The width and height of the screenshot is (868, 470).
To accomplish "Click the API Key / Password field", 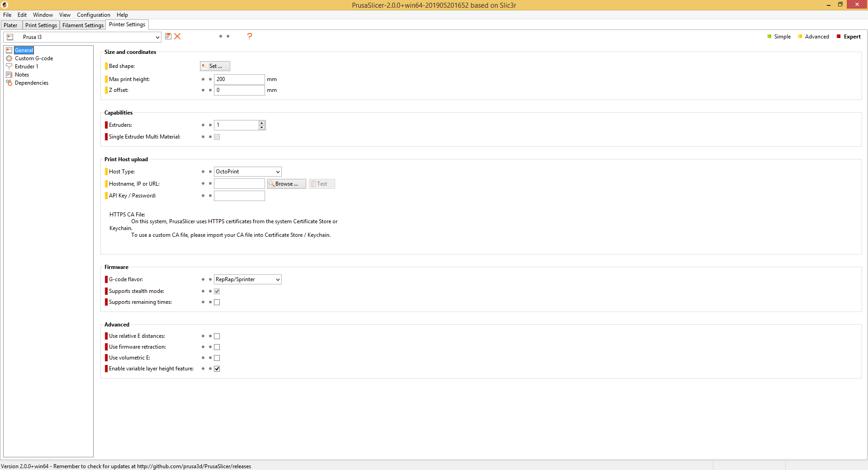I will click(239, 196).
